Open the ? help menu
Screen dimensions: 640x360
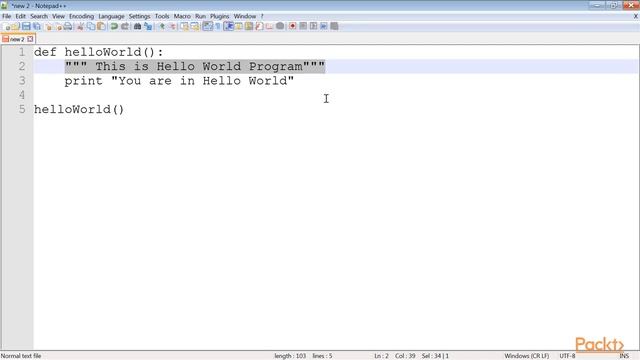(x=262, y=16)
